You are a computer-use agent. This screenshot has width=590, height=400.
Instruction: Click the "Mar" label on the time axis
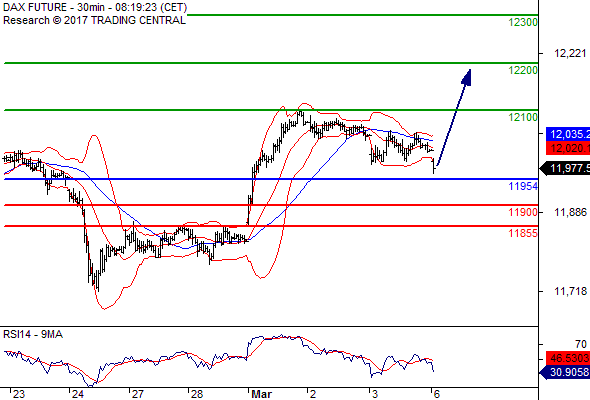262,394
